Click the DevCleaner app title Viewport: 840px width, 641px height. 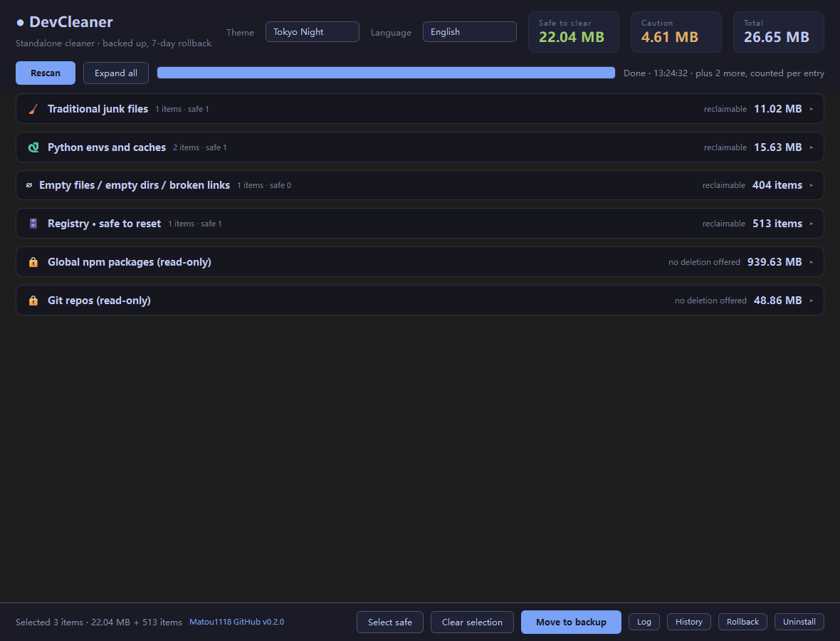(70, 22)
